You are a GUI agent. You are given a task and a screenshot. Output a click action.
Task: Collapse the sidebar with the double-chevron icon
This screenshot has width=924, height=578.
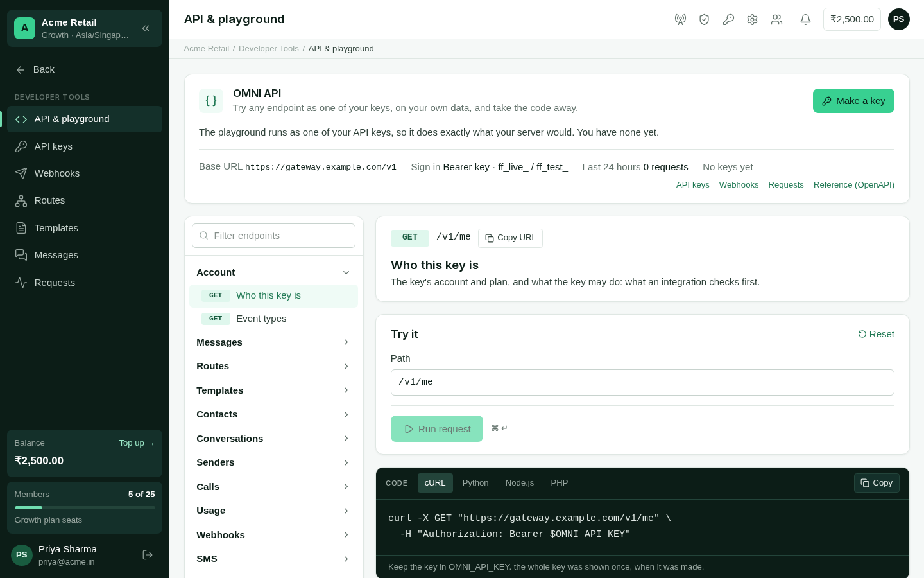[x=146, y=28]
